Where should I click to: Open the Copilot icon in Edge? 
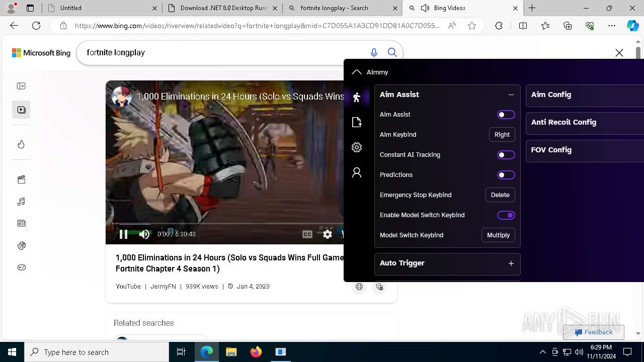pos(632,26)
